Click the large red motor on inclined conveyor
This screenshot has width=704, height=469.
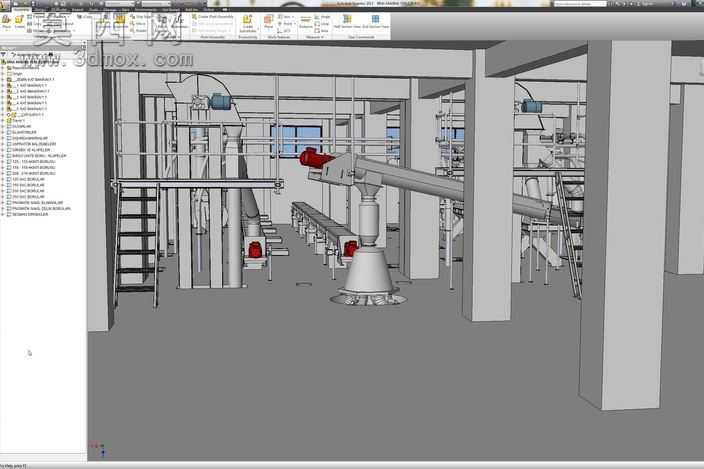click(313, 158)
